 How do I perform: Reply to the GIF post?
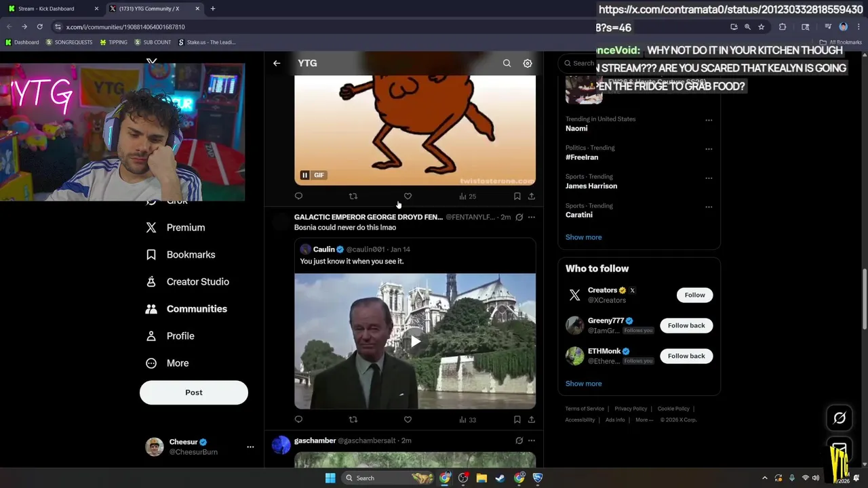point(298,196)
